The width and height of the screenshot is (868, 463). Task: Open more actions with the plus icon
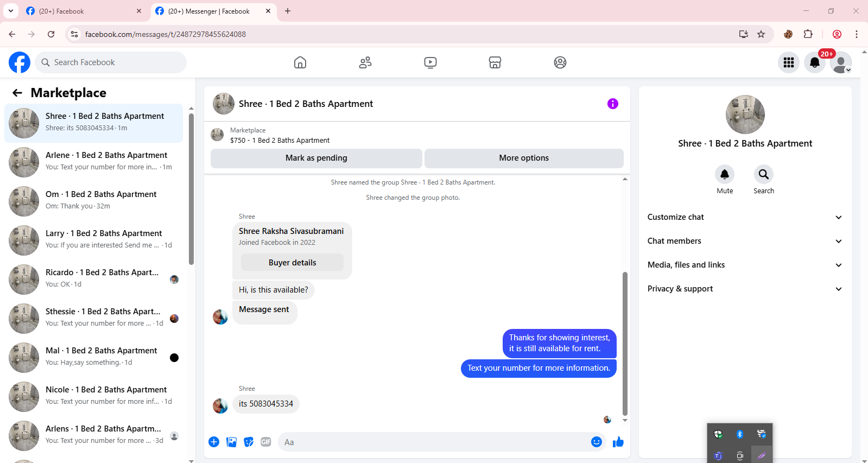[x=214, y=442]
